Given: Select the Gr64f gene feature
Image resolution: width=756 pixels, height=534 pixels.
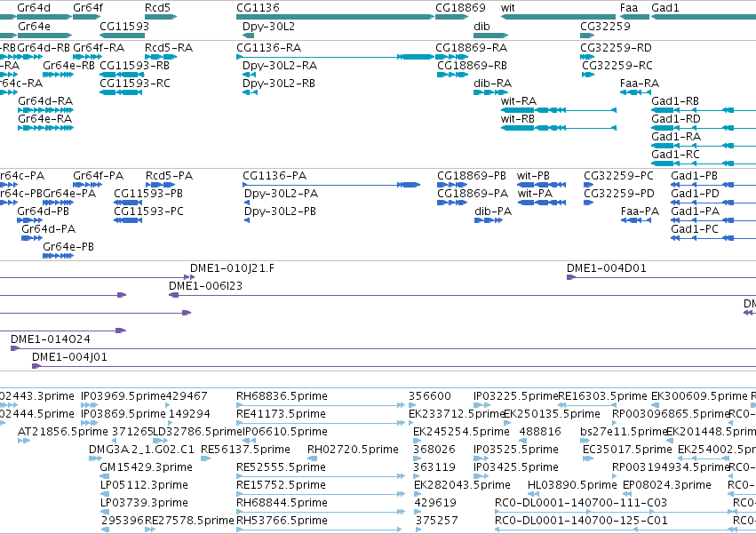Looking at the screenshot, I should (87, 17).
